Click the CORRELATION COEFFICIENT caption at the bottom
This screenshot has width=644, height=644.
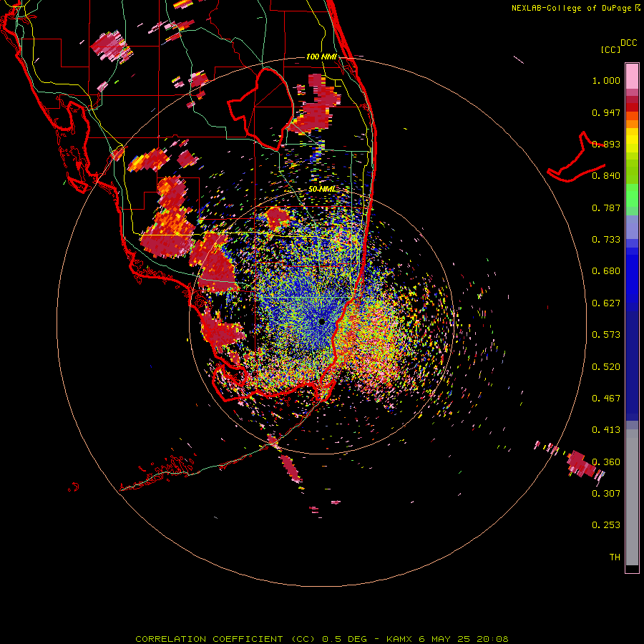click(x=321, y=639)
